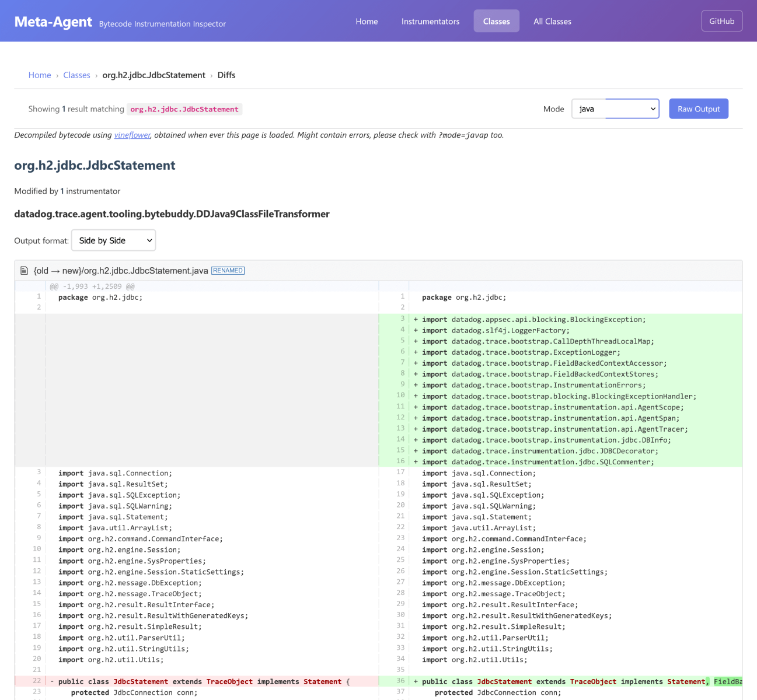Click the Meta-Agent logo title
The height and width of the screenshot is (700, 757).
tap(53, 22)
